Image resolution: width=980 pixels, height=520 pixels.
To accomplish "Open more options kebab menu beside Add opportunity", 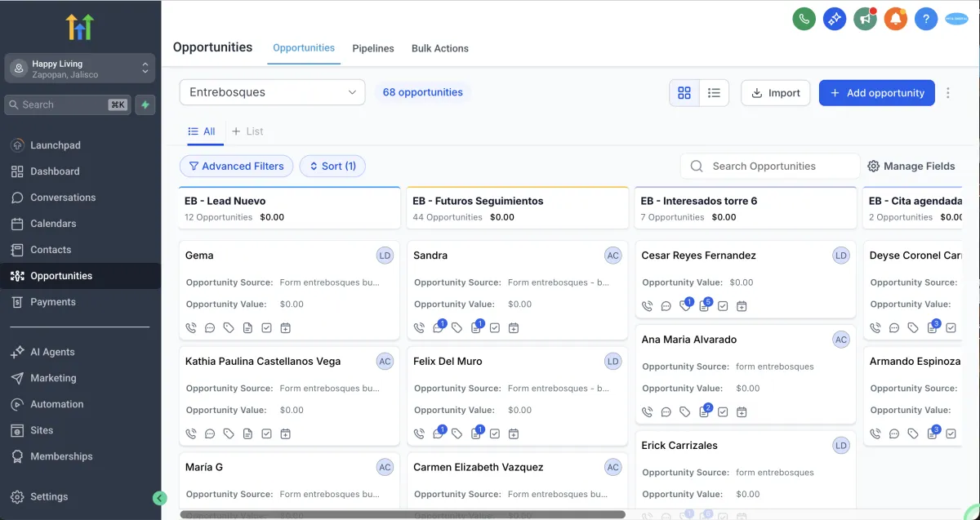I will tap(948, 93).
